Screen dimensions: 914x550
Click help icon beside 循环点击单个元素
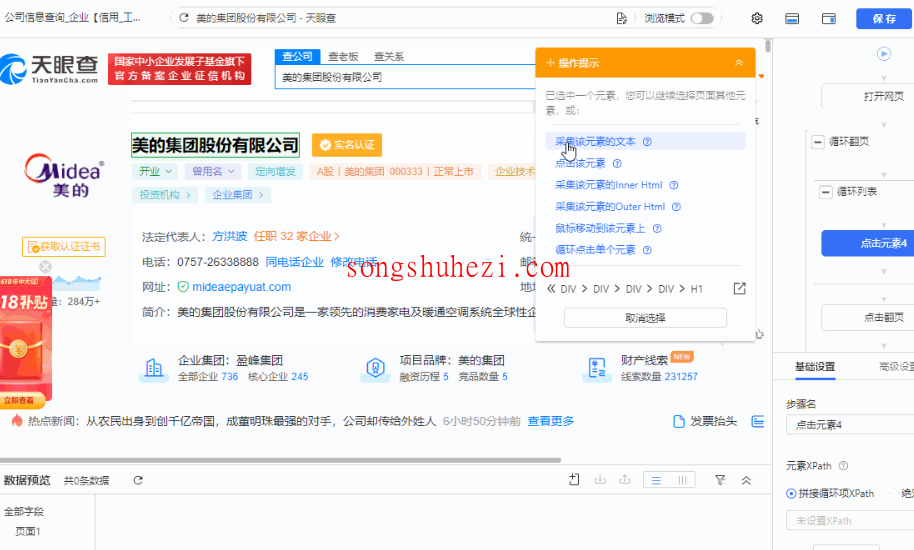[x=647, y=250]
